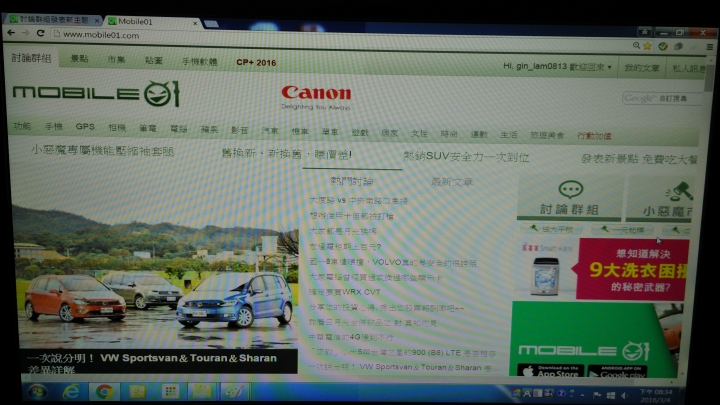The image size is (720, 405).
Task: Click the VW cars featured photo
Action: click(156, 274)
